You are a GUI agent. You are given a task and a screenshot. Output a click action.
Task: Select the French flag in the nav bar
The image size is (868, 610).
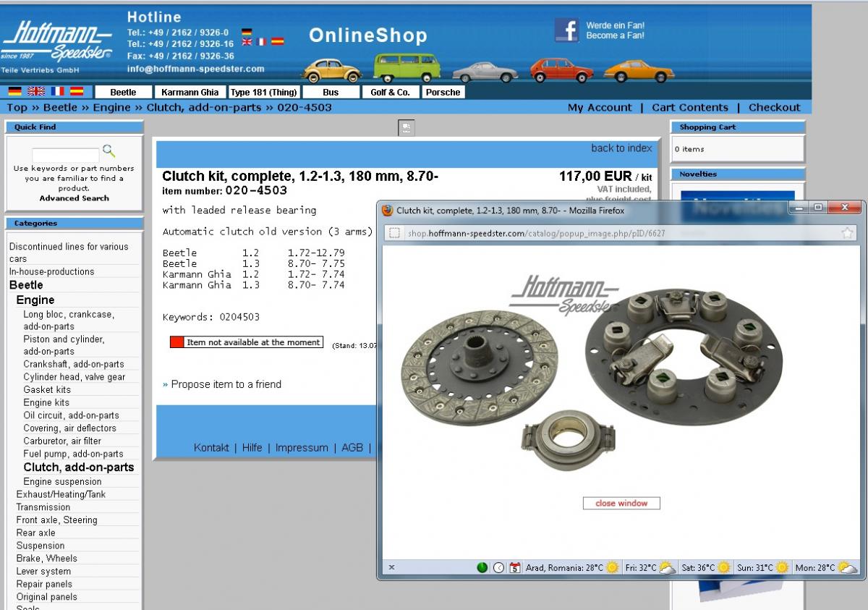(x=57, y=91)
